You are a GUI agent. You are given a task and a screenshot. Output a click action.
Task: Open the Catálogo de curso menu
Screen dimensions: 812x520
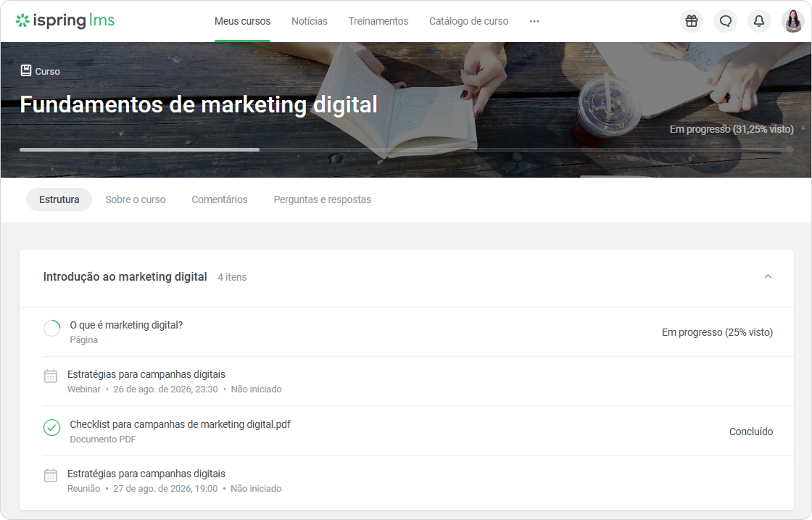[468, 21]
